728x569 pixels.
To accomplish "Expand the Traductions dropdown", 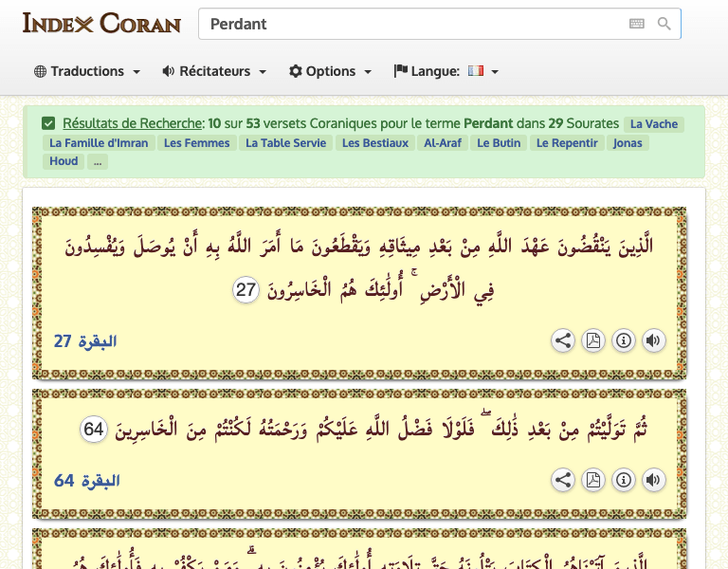I will [x=87, y=71].
